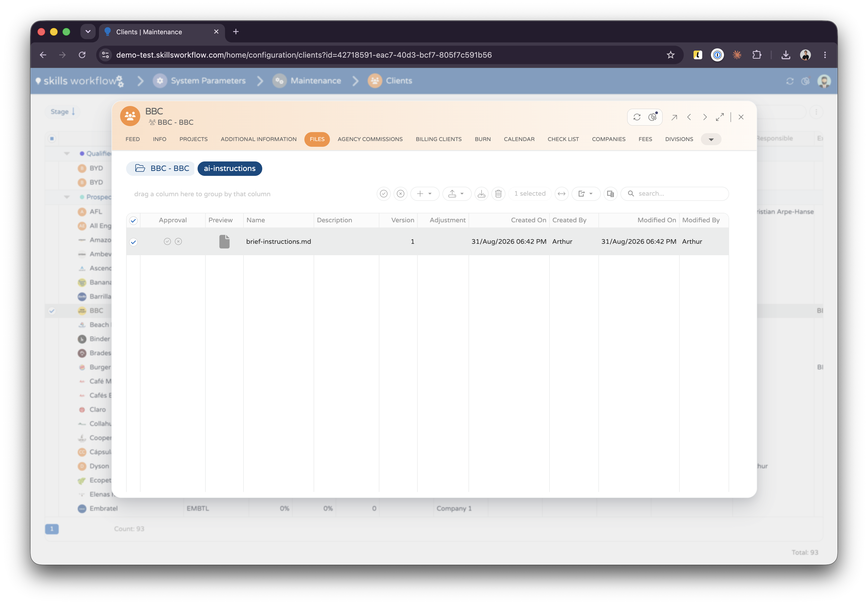Click the user profile avatar in app bar

824,81
